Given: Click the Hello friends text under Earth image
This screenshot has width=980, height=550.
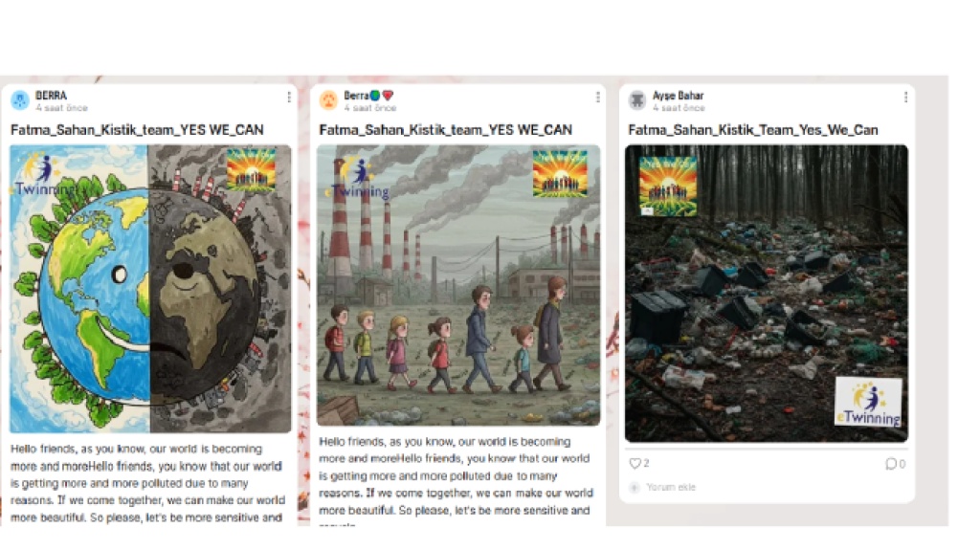Looking at the screenshot, I should click(x=147, y=483).
